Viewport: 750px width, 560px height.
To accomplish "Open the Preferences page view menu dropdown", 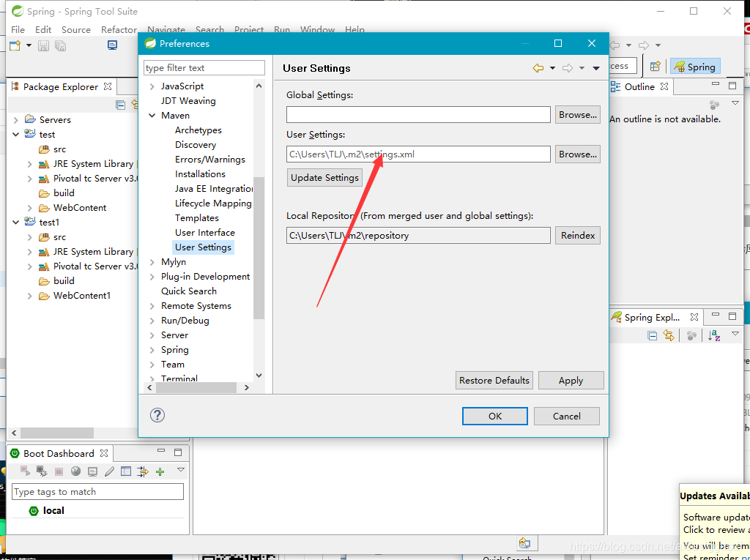I will pyautogui.click(x=596, y=68).
